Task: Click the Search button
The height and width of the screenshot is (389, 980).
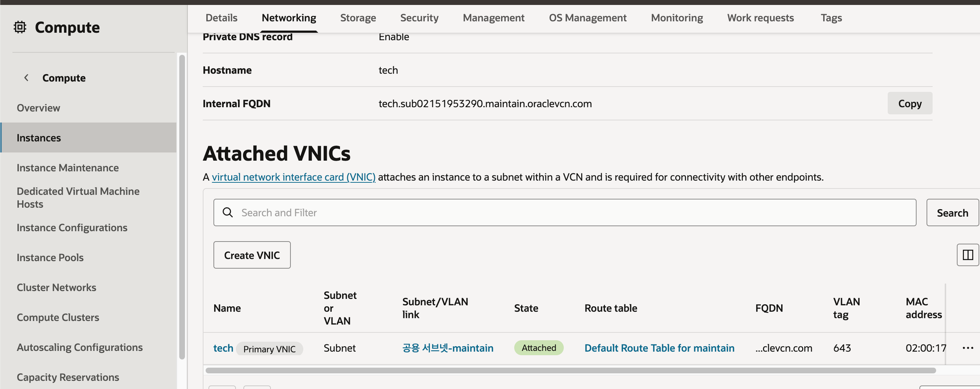Action: click(952, 213)
